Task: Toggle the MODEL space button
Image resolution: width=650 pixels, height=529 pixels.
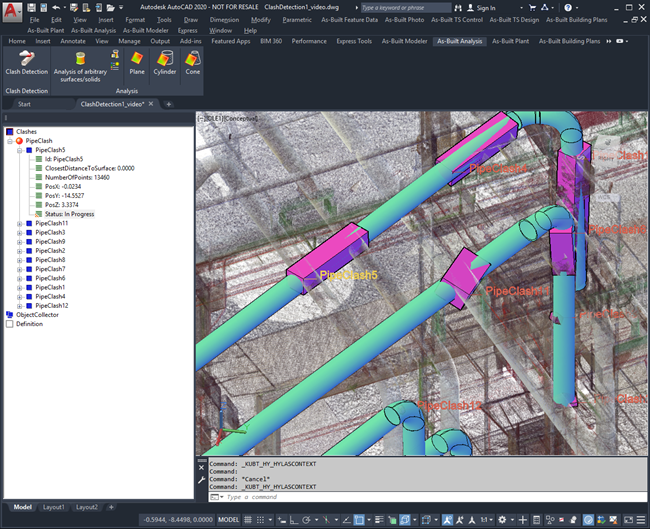Action: pyautogui.click(x=228, y=519)
